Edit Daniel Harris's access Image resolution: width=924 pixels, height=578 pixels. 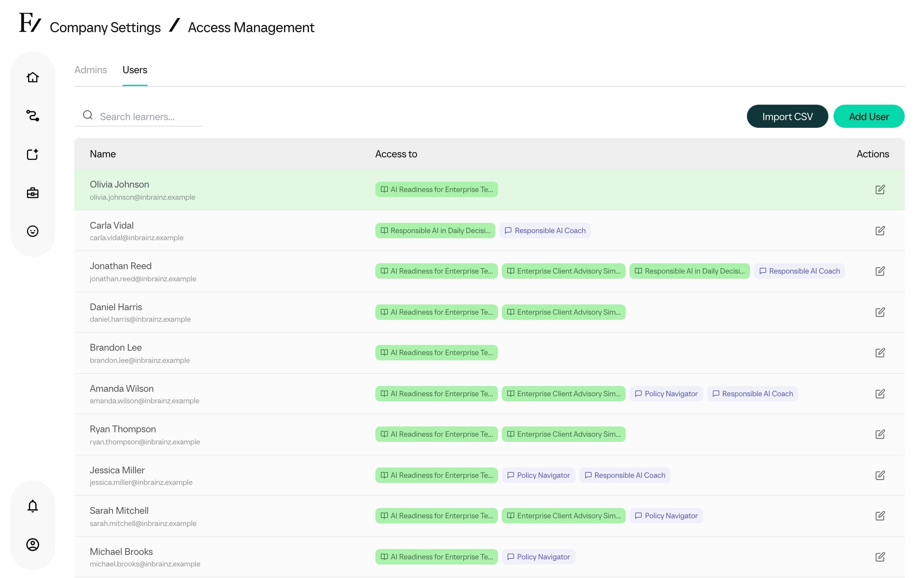click(880, 312)
